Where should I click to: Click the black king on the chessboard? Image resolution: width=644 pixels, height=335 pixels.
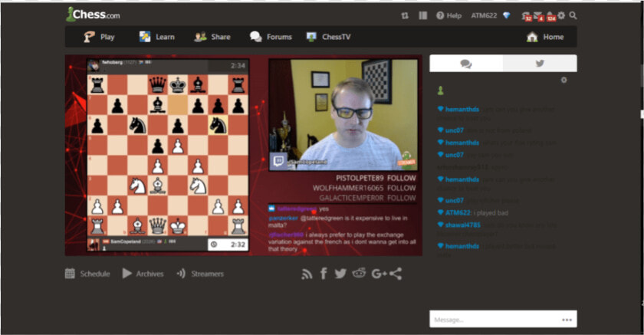pyautogui.click(x=178, y=85)
